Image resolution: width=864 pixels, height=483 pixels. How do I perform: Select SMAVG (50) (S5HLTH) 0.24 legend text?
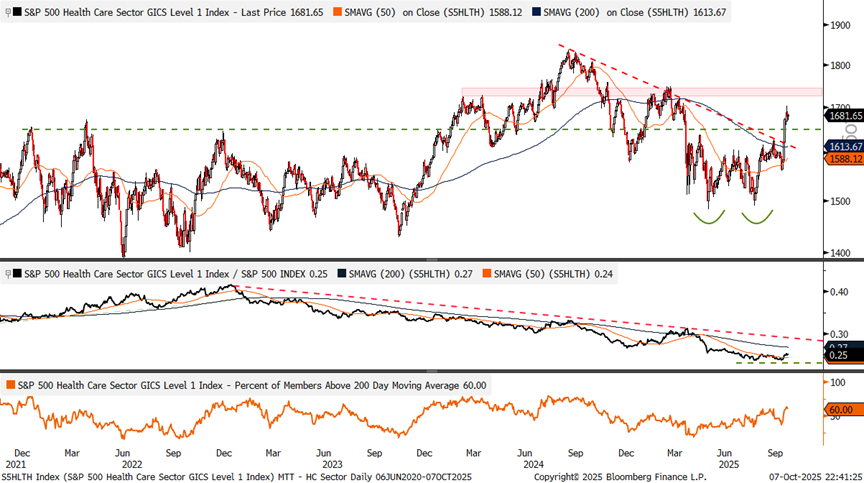pyautogui.click(x=553, y=274)
